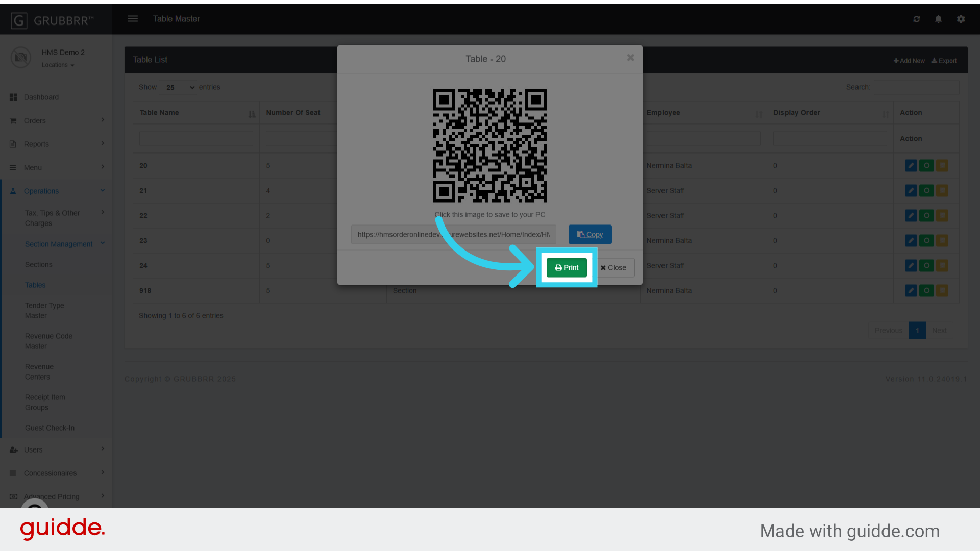Click green circle icon for table 21
This screenshot has width=980, height=551.
point(926,191)
